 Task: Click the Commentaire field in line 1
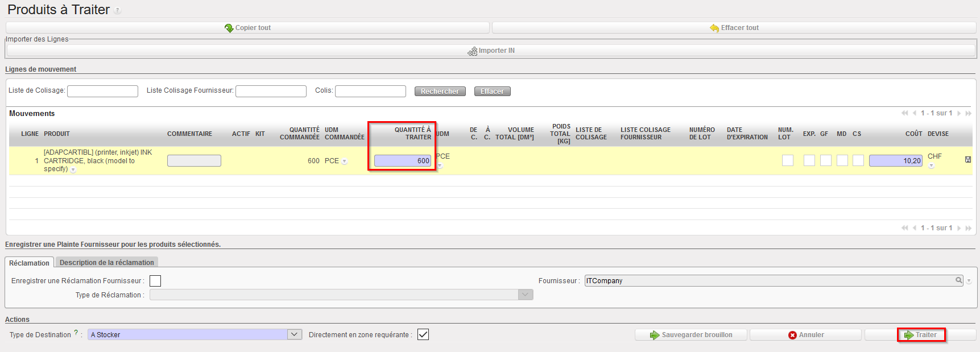[x=194, y=161]
